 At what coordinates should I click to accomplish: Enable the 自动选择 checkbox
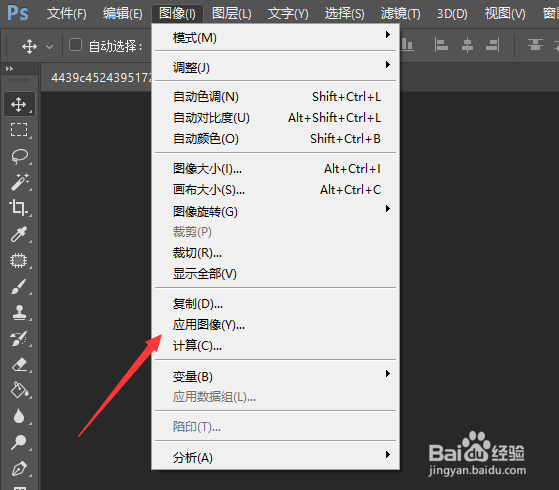75,45
